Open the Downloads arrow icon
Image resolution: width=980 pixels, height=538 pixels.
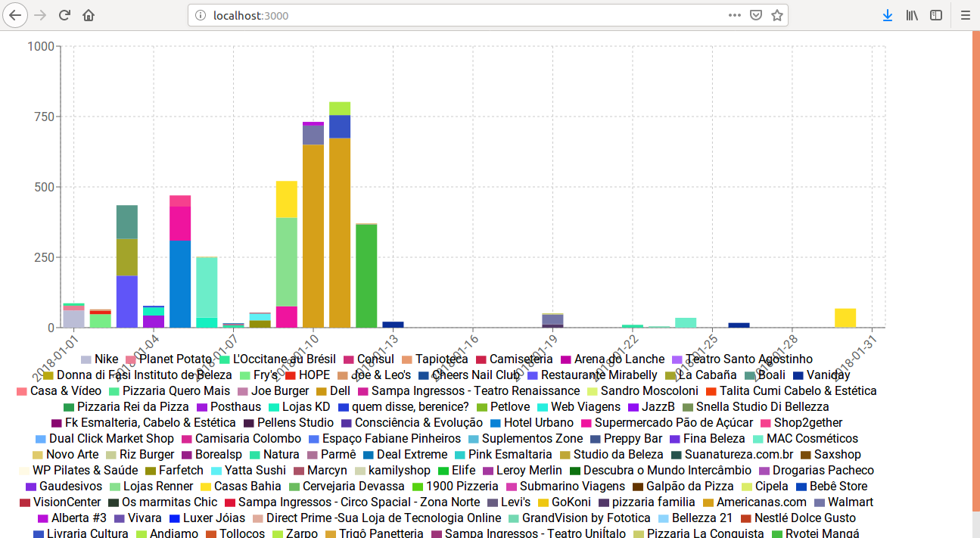pyautogui.click(x=887, y=14)
